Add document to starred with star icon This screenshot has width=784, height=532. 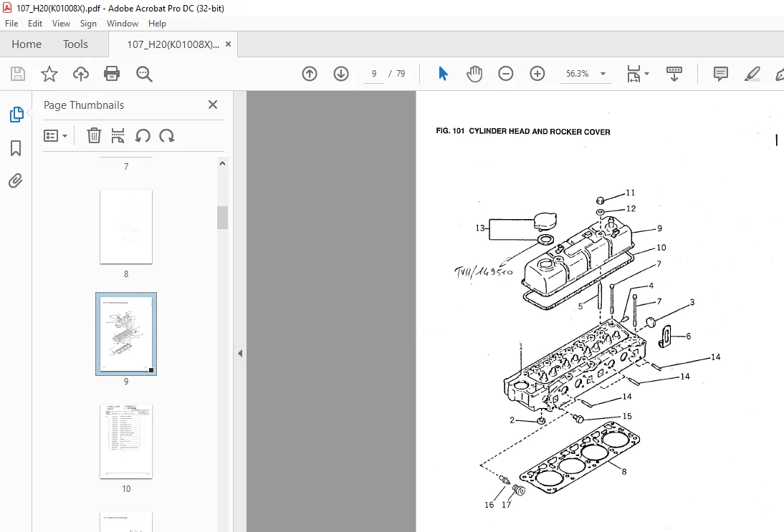(49, 74)
